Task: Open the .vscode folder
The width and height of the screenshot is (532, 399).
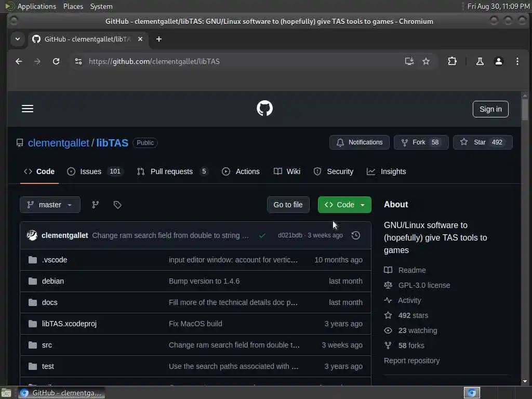Action: (55, 260)
